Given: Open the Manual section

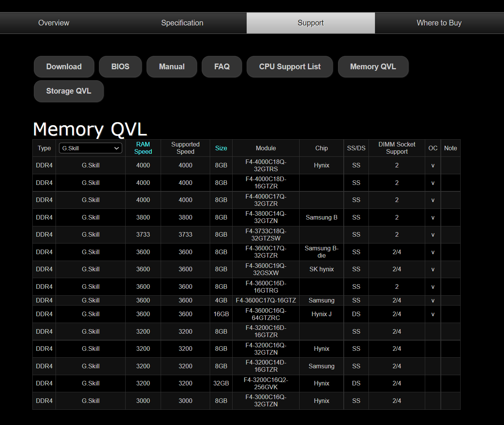Looking at the screenshot, I should [x=172, y=67].
